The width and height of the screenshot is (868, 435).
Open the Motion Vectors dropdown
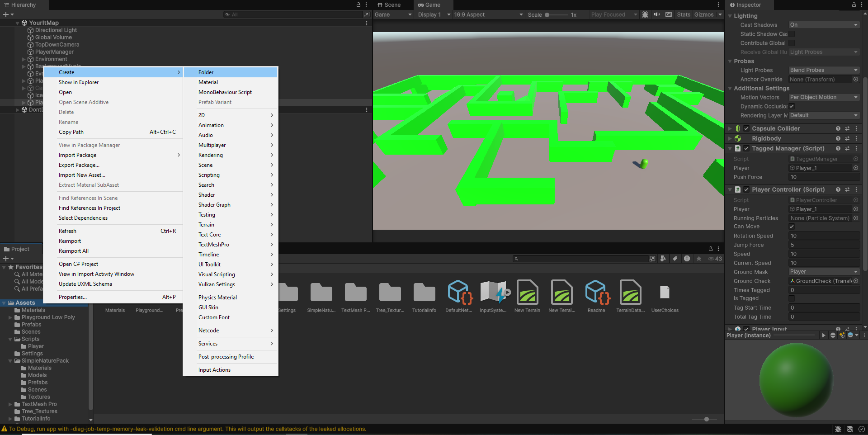click(x=824, y=97)
